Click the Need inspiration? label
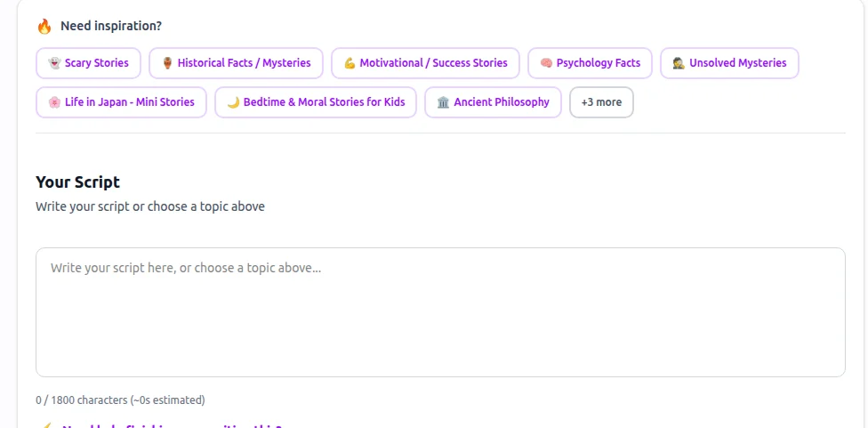The image size is (868, 428). [111, 26]
